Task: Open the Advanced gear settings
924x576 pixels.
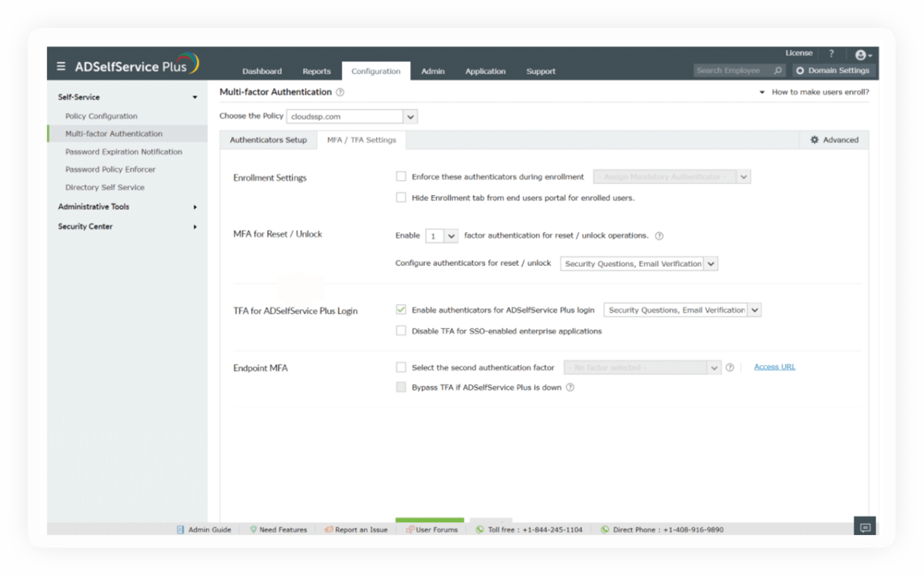Action: tap(834, 140)
